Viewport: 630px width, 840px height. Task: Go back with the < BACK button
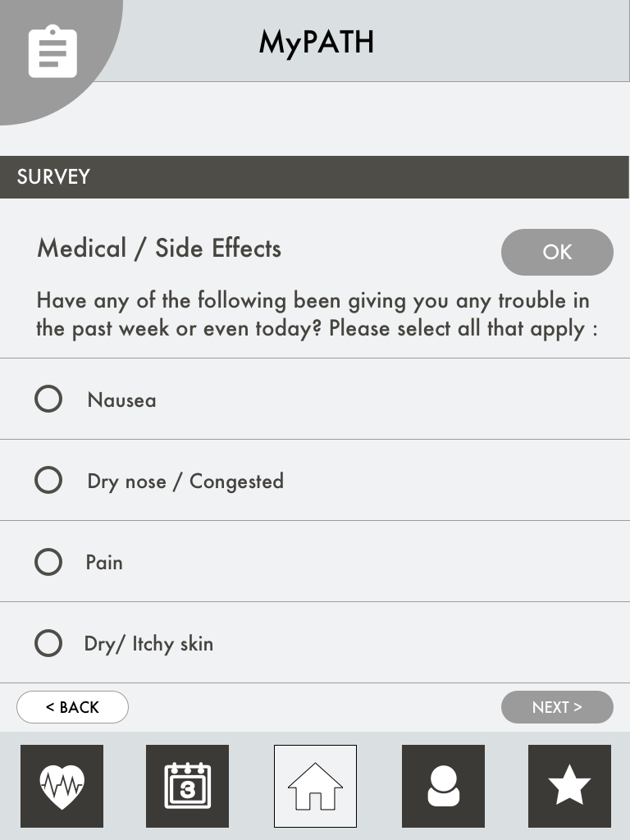pyautogui.click(x=72, y=707)
